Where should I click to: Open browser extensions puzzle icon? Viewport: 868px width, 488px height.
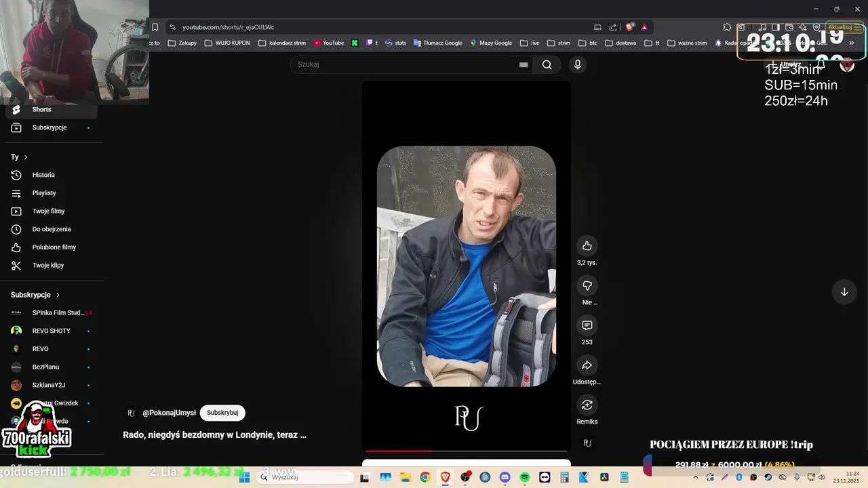click(x=727, y=27)
